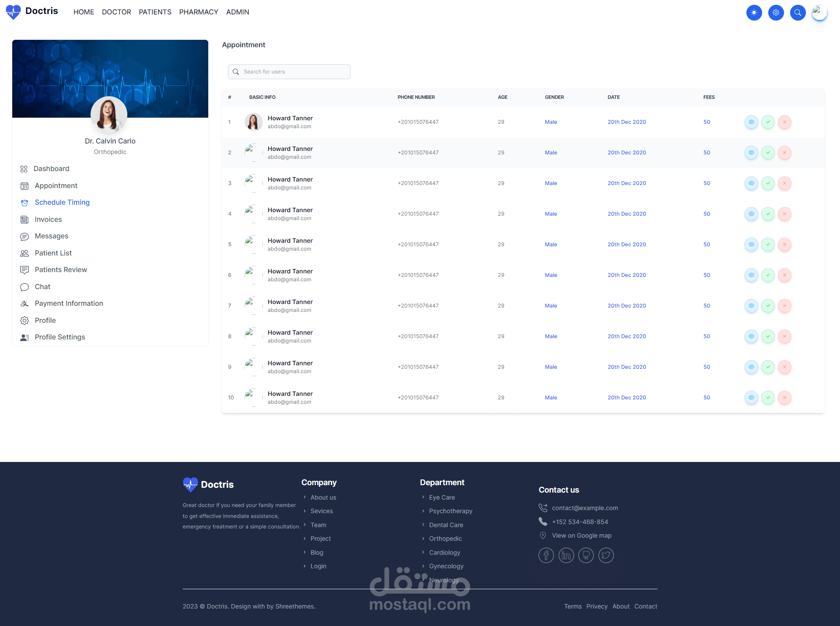Screen dimensions: 840x626
Task: Expand the PHARMACY navigation menu
Action: tap(198, 12)
